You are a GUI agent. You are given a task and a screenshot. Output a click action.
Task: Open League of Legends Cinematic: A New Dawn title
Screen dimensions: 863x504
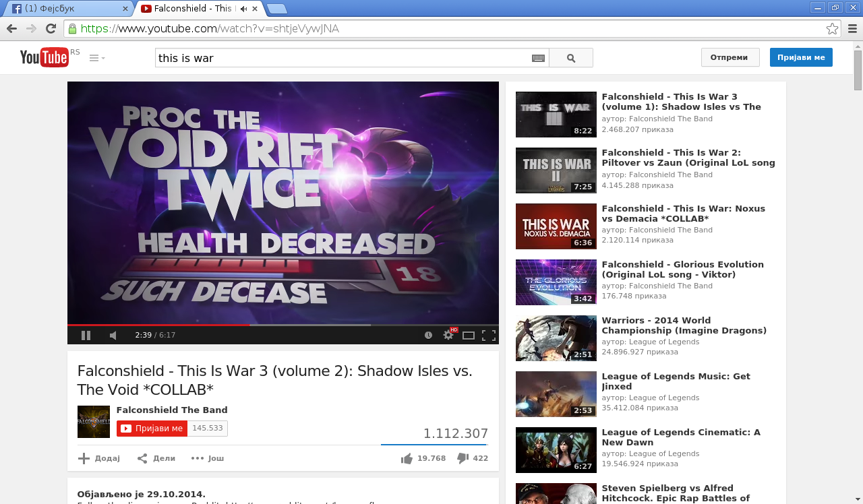tap(681, 437)
